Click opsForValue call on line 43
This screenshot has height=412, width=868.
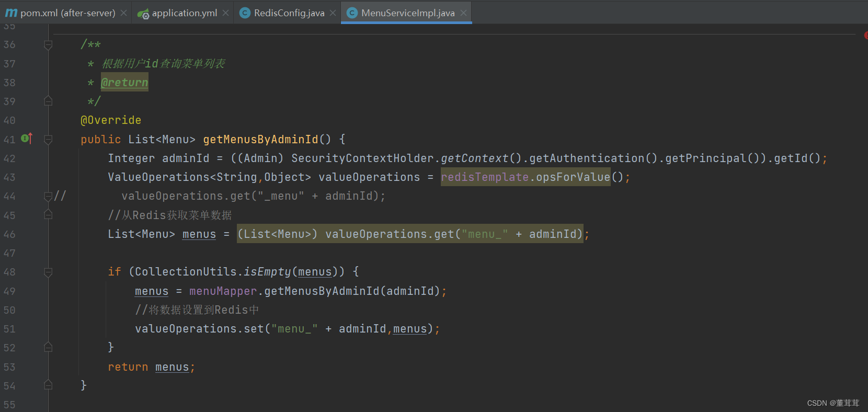point(573,177)
